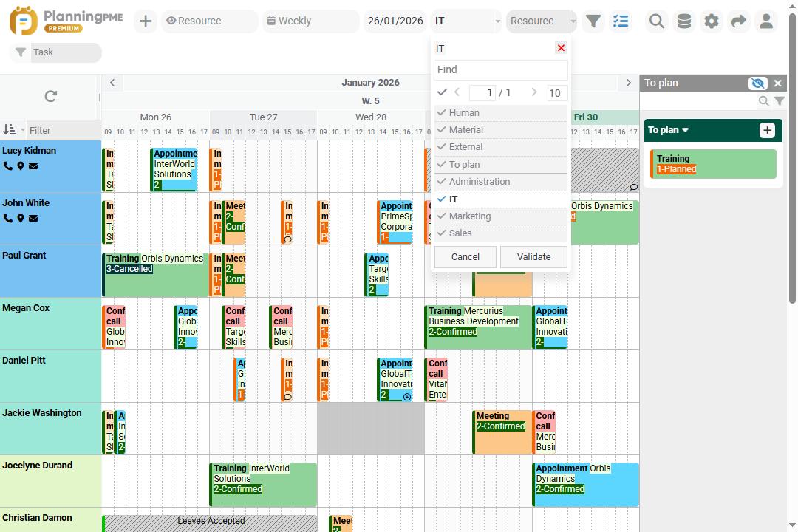
Task: Close the To plan panel
Action: (x=777, y=83)
